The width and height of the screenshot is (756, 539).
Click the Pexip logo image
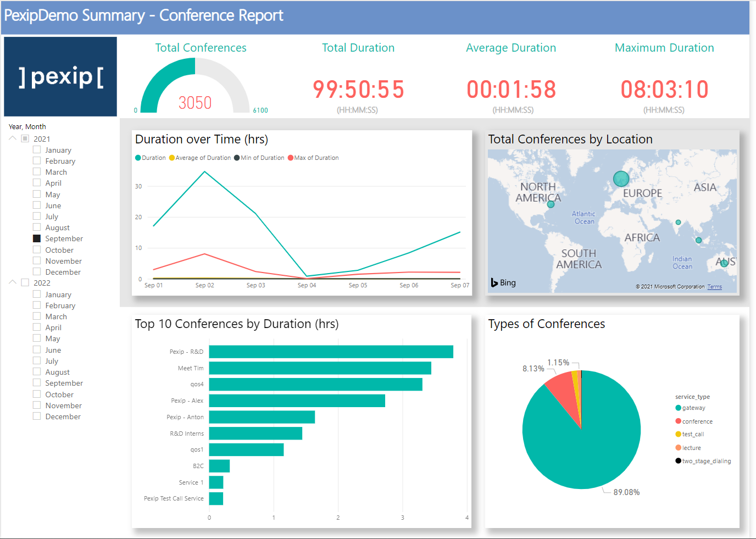tap(60, 76)
